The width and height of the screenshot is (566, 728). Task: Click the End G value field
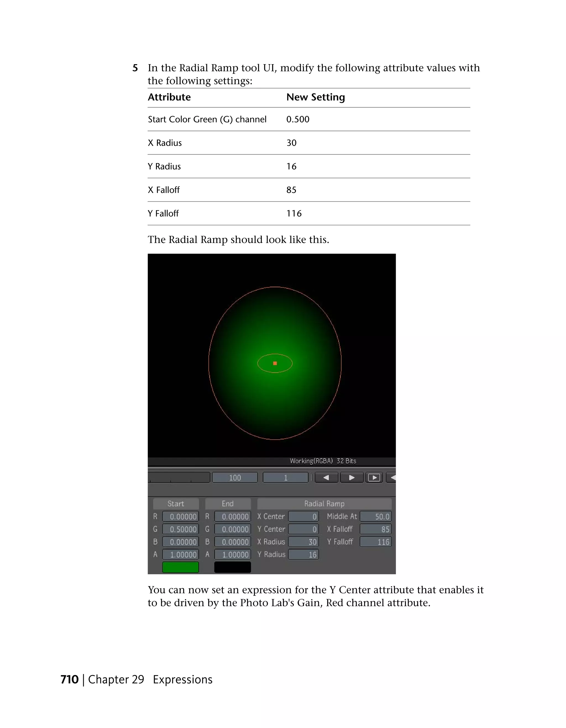click(x=232, y=529)
